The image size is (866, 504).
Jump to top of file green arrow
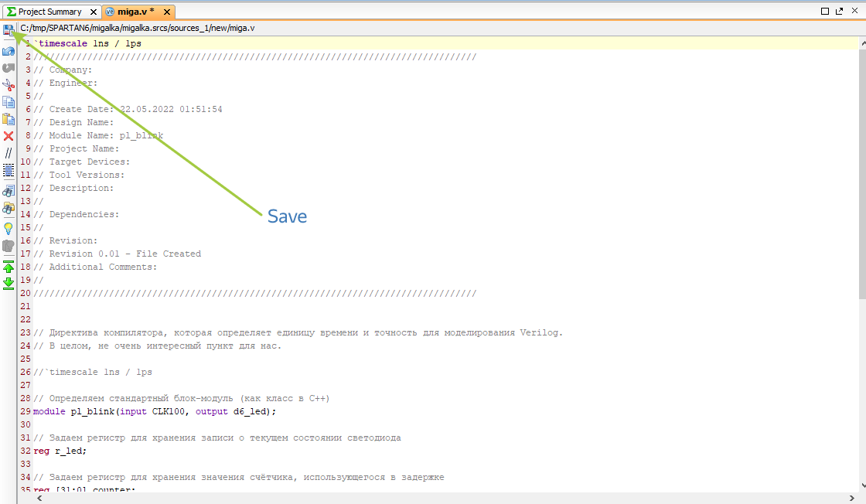point(9,267)
